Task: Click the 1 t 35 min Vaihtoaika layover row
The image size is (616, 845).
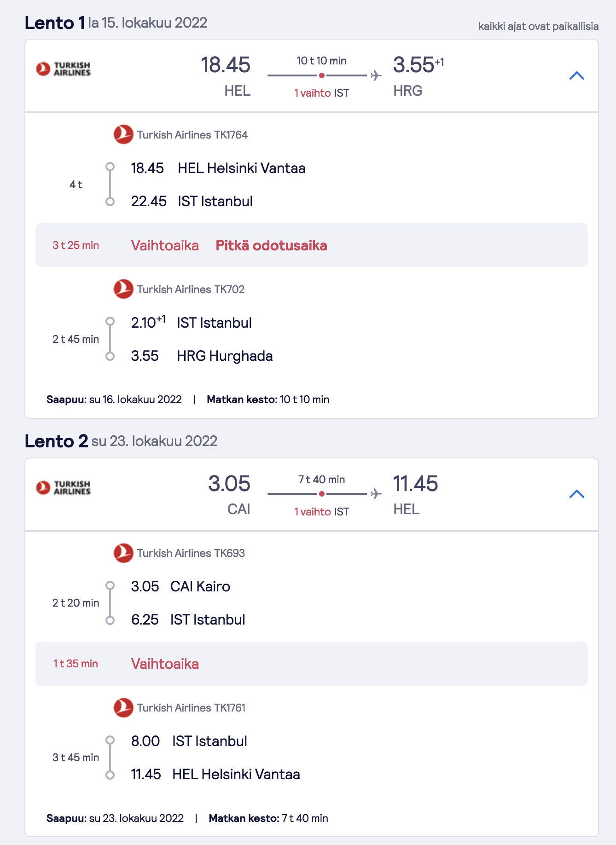Action: [312, 664]
